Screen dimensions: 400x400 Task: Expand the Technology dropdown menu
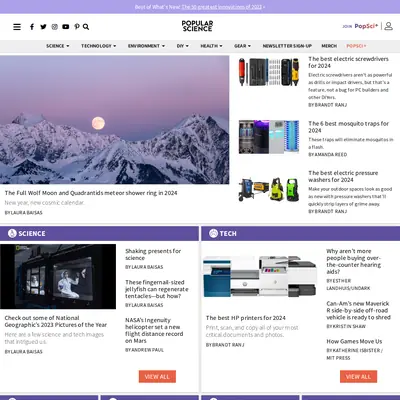coord(99,46)
